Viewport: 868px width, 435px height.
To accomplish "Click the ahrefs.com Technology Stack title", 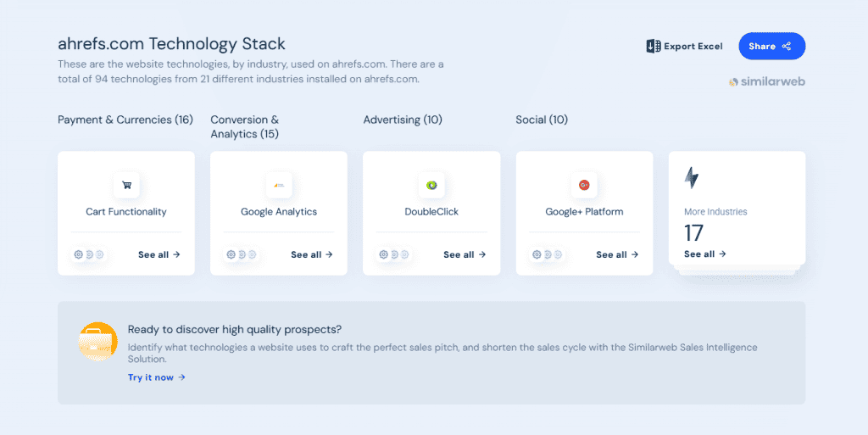I will tap(171, 44).
